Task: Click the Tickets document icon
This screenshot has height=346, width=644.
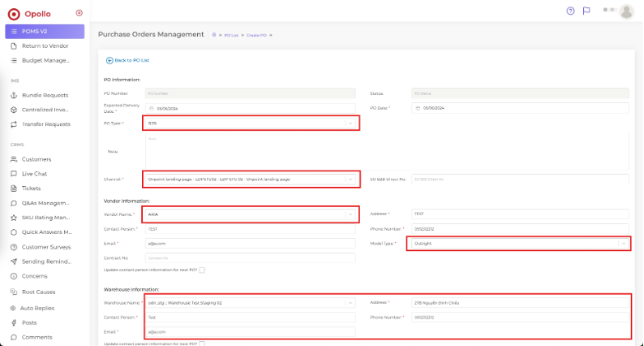Action: coord(14,188)
